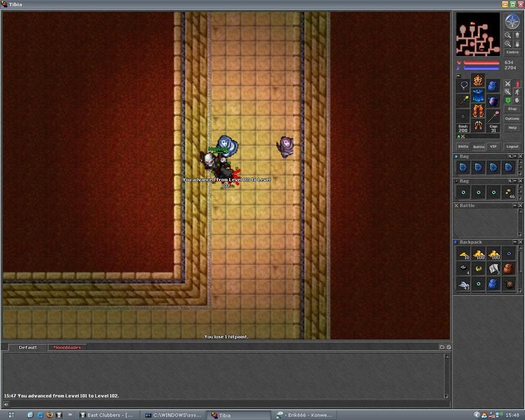The width and height of the screenshot is (525, 420).
Task: Open the Skills window
Action: (463, 146)
